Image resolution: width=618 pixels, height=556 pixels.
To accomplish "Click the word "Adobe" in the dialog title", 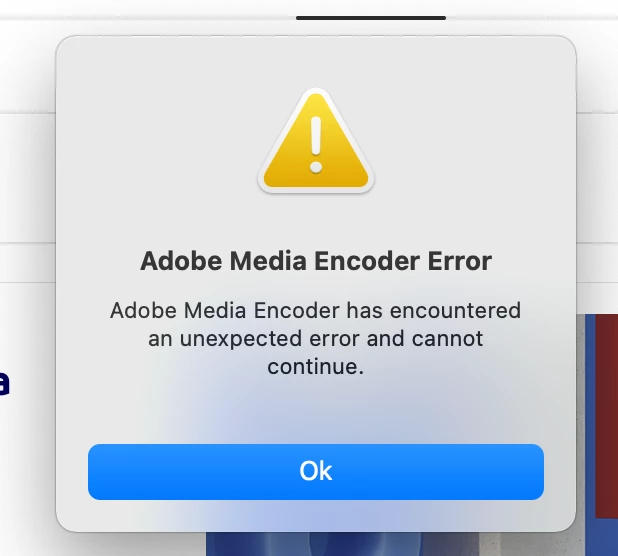I will pos(181,261).
